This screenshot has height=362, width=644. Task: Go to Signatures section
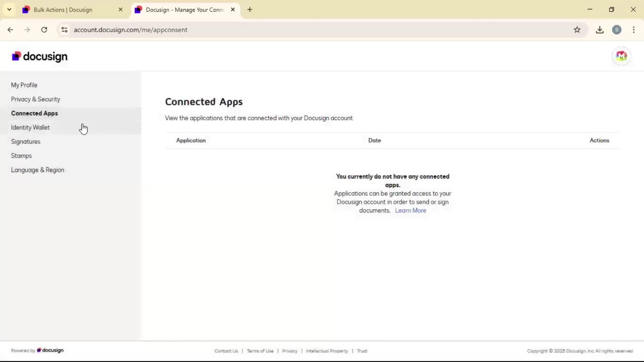26,142
